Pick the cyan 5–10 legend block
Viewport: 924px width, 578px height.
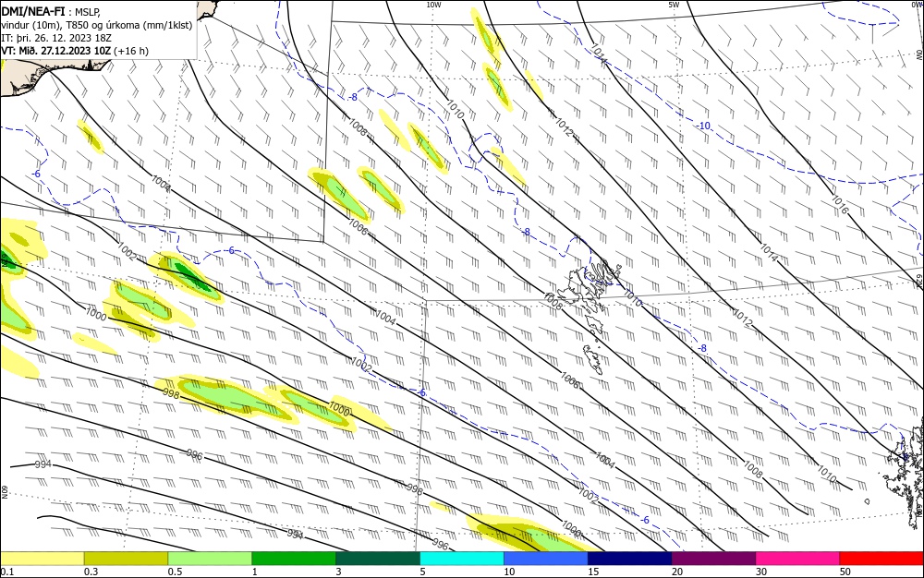462,559
